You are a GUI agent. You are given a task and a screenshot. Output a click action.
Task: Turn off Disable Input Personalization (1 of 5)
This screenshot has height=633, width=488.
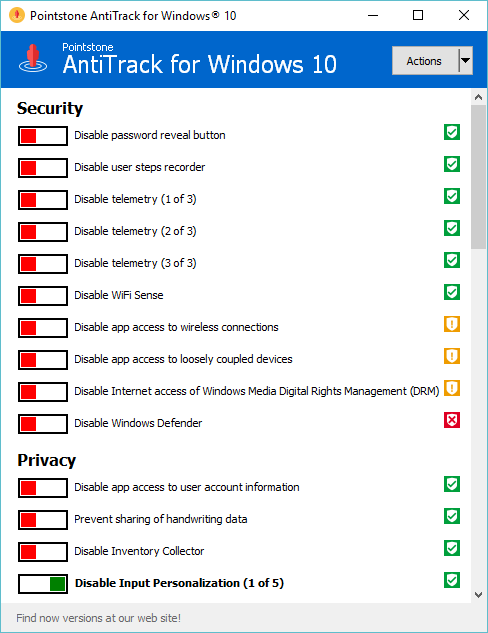43,584
